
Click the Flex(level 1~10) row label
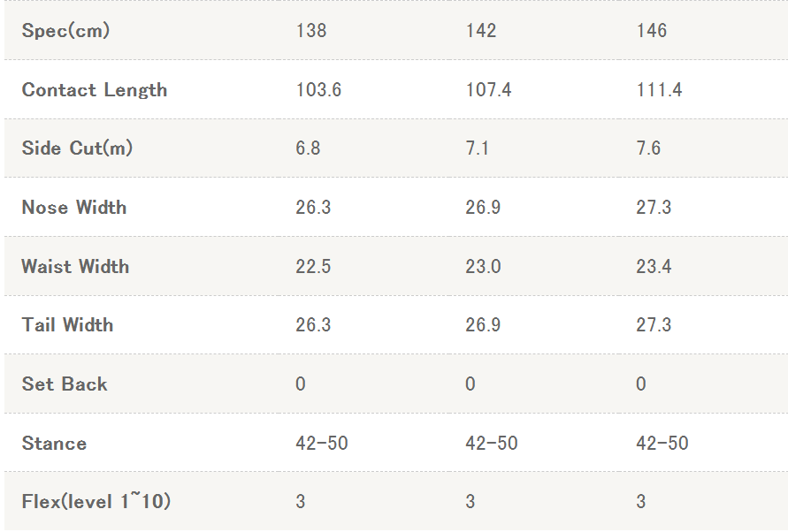click(x=96, y=502)
